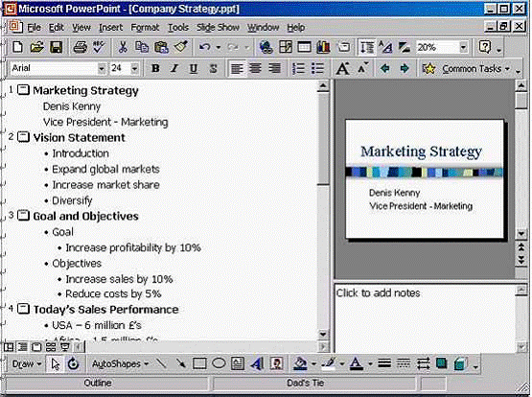Click the Save floppy disk icon

[x=57, y=47]
